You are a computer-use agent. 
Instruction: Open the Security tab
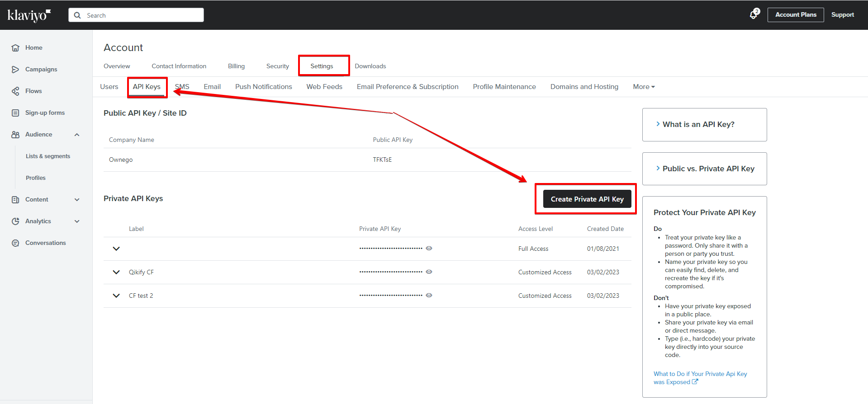[277, 66]
